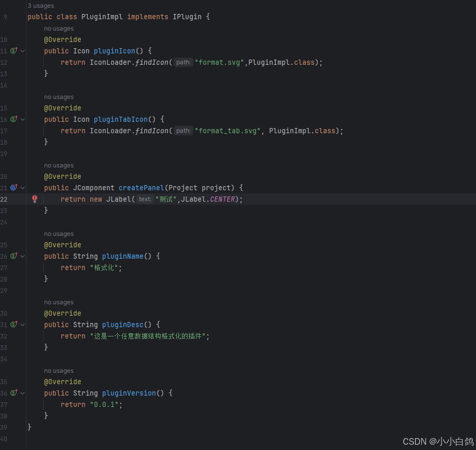Click @Override annotation on line 15

(x=63, y=108)
